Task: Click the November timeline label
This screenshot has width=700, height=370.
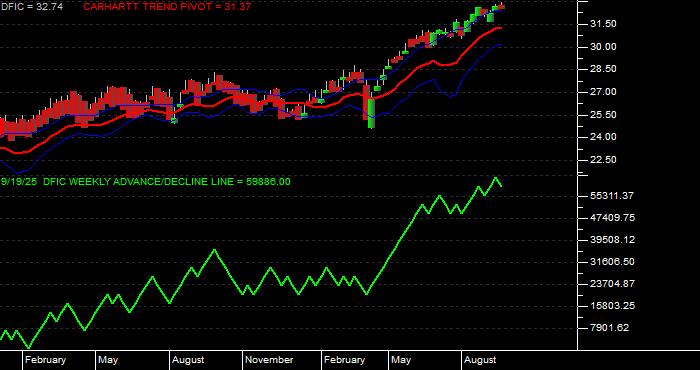Action: click(269, 360)
